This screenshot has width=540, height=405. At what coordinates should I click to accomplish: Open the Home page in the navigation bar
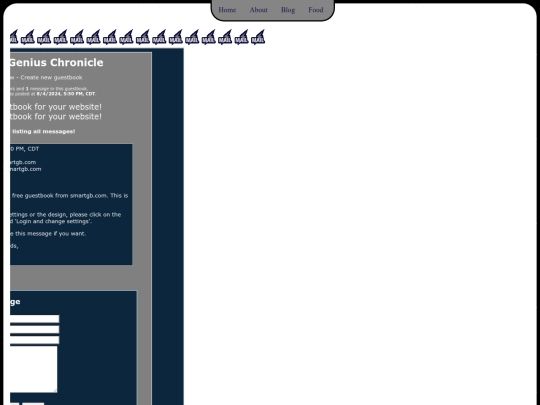coord(227,10)
